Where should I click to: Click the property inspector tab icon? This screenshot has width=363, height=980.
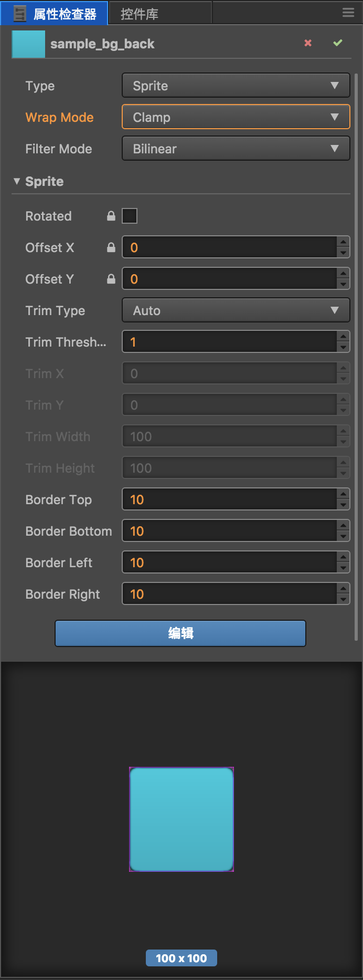[x=20, y=14]
